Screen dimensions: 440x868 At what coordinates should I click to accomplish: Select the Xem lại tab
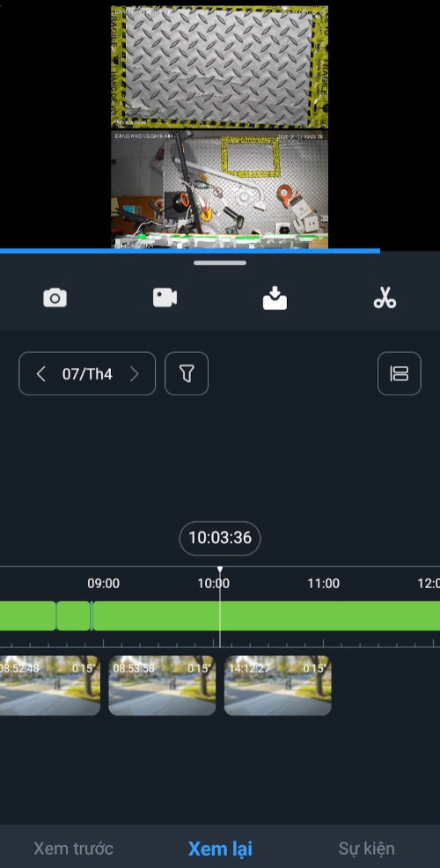point(220,848)
